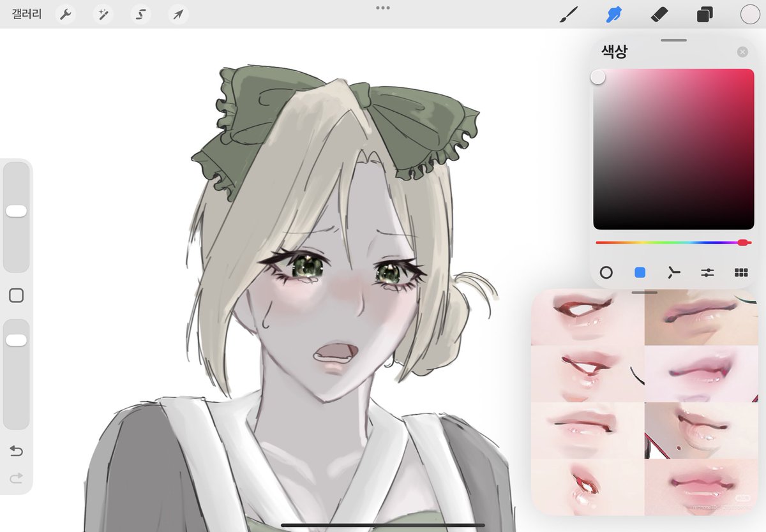
Task: Click the upper sidebar brush size slider
Action: click(16, 217)
